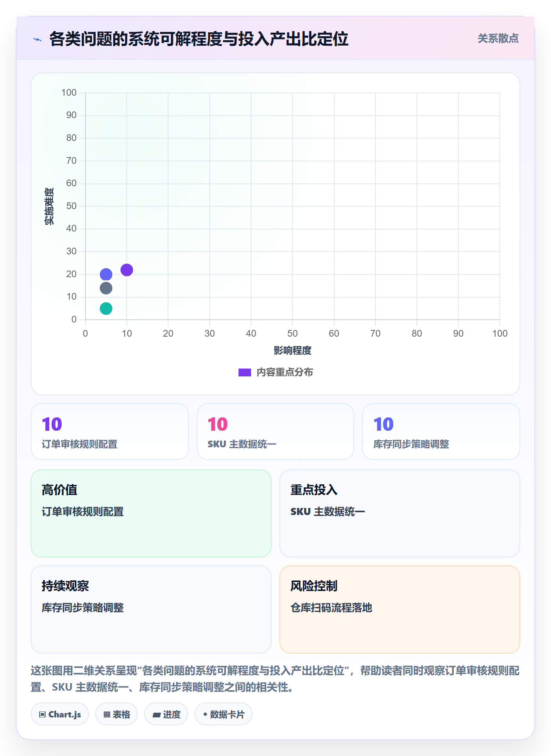Click the Chart.js tag chip
This screenshot has height=756, width=551.
pos(60,714)
